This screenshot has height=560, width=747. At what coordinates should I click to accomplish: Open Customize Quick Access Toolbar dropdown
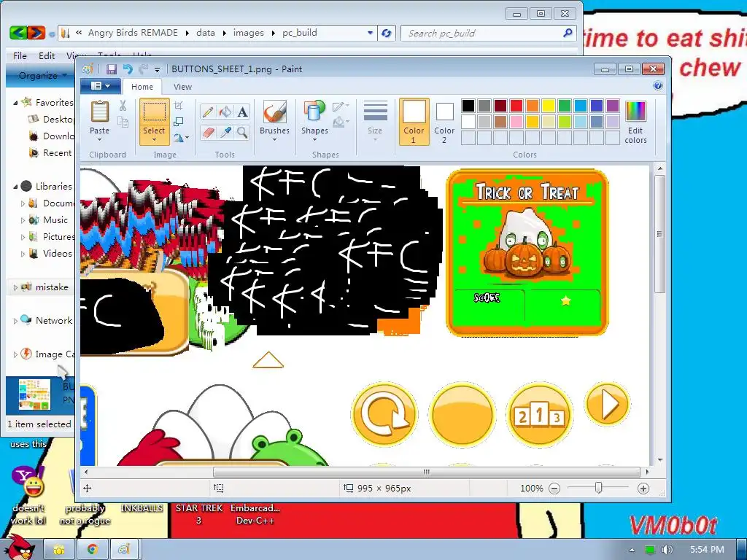click(x=158, y=69)
